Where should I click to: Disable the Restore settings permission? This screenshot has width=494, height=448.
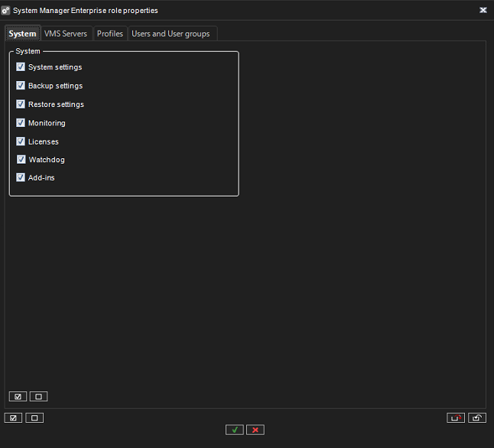coord(21,104)
